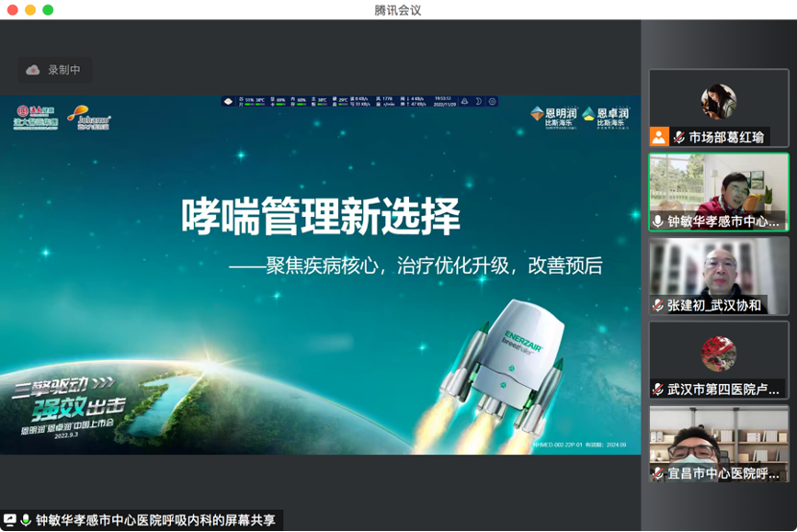Click the bell icon in shared monitor widget
Image resolution: width=797 pixels, height=532 pixels.
tap(465, 101)
